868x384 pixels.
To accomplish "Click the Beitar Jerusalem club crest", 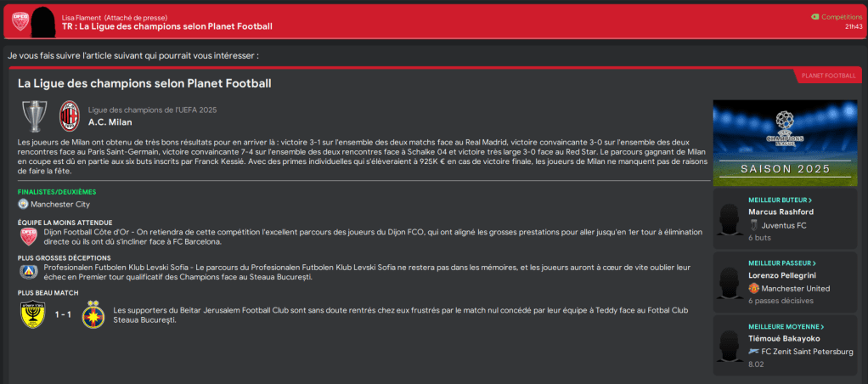I will [x=33, y=314].
